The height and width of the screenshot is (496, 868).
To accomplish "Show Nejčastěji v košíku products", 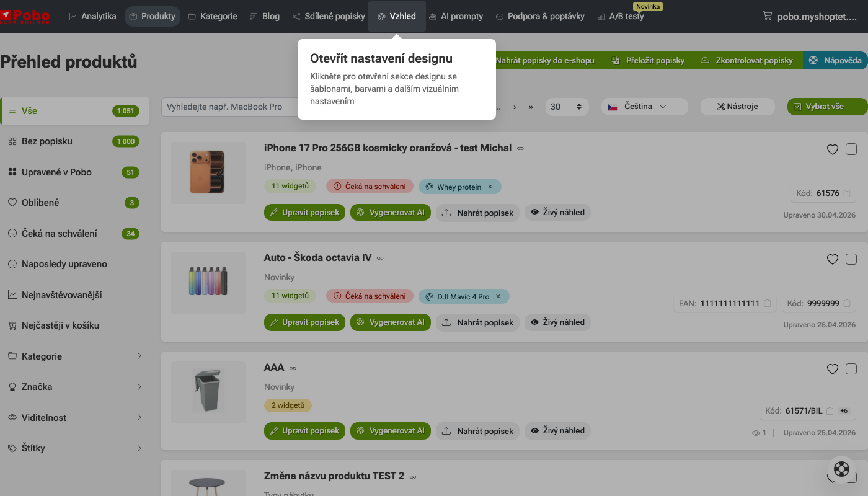I will click(75, 325).
